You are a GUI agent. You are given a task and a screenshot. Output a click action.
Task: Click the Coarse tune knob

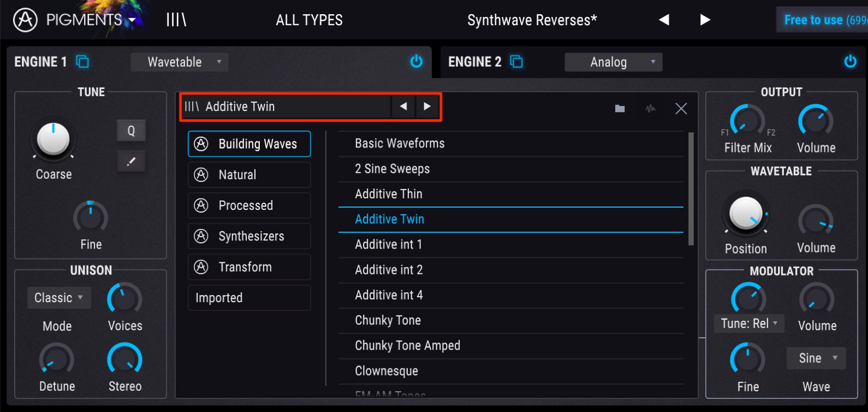click(x=53, y=140)
